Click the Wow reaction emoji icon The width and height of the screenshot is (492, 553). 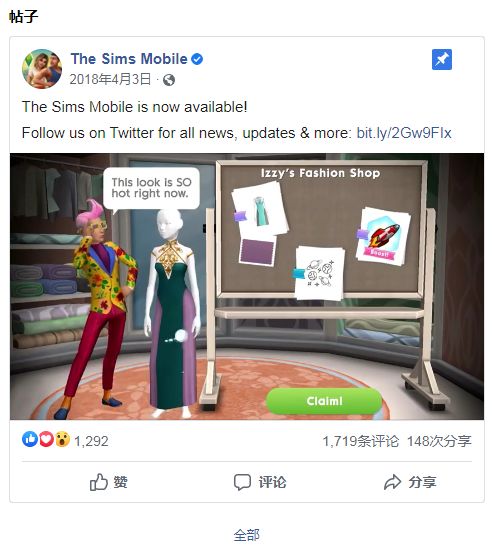pyautogui.click(x=62, y=439)
